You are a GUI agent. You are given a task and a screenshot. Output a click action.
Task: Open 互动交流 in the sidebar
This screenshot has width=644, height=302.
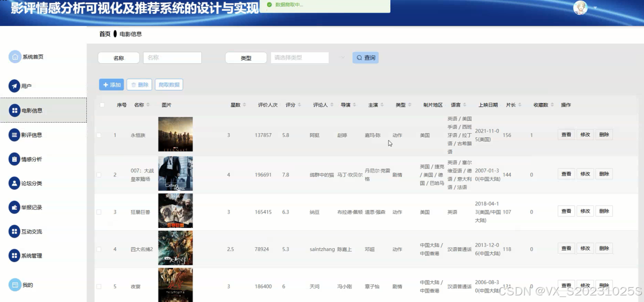tap(32, 232)
